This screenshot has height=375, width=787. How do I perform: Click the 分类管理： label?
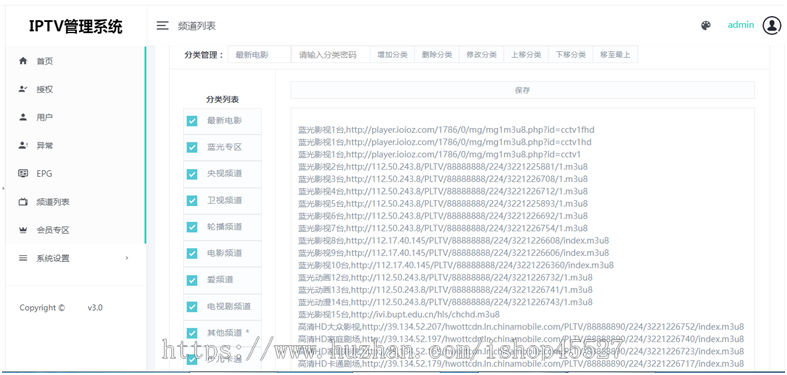[x=204, y=55]
